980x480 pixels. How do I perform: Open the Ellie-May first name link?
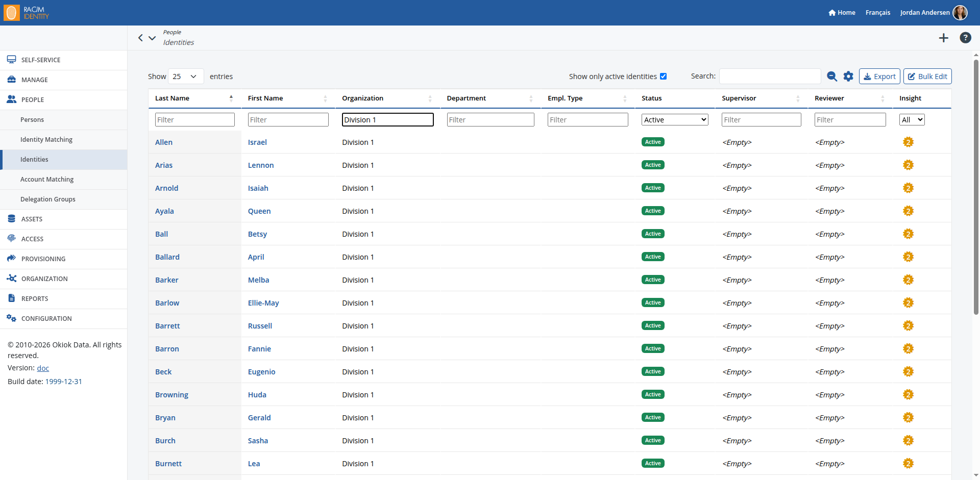click(x=263, y=303)
